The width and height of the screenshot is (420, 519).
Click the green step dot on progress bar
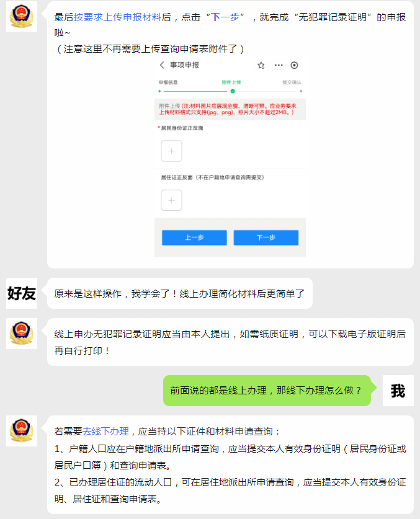pos(233,91)
